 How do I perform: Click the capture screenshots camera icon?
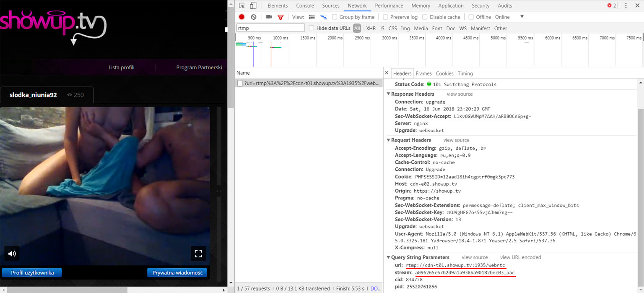click(269, 17)
